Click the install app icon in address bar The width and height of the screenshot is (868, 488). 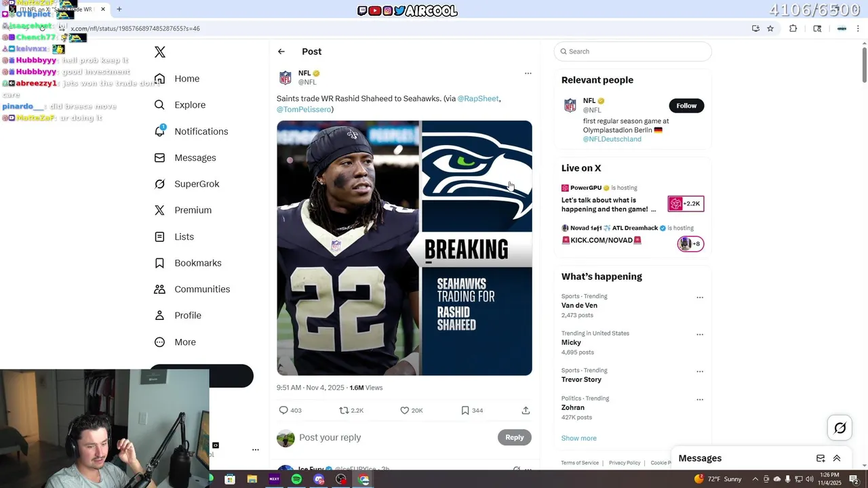coord(755,28)
